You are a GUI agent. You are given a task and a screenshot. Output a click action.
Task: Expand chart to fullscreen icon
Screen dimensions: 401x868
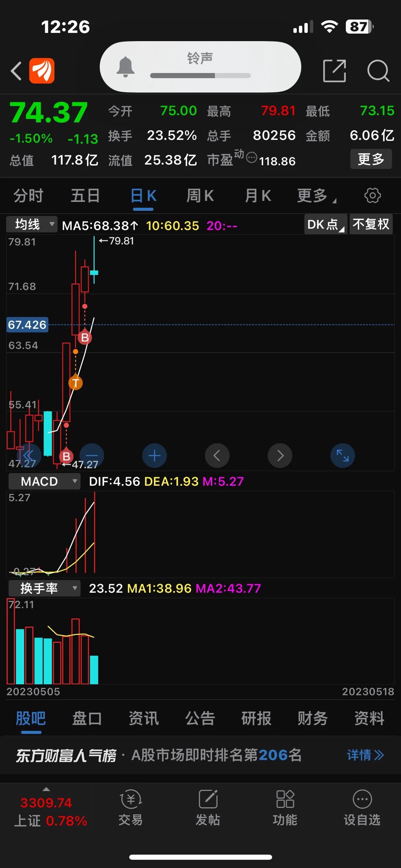coord(343,456)
